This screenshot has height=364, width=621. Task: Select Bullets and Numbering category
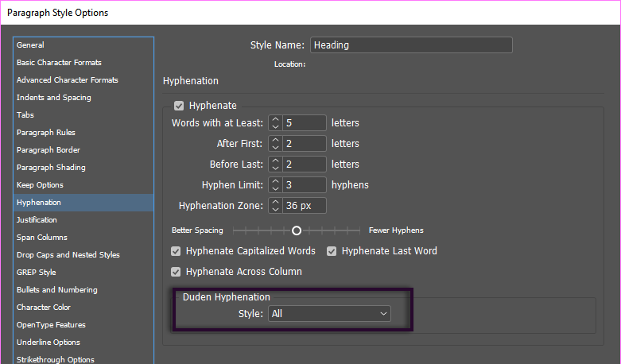(56, 290)
